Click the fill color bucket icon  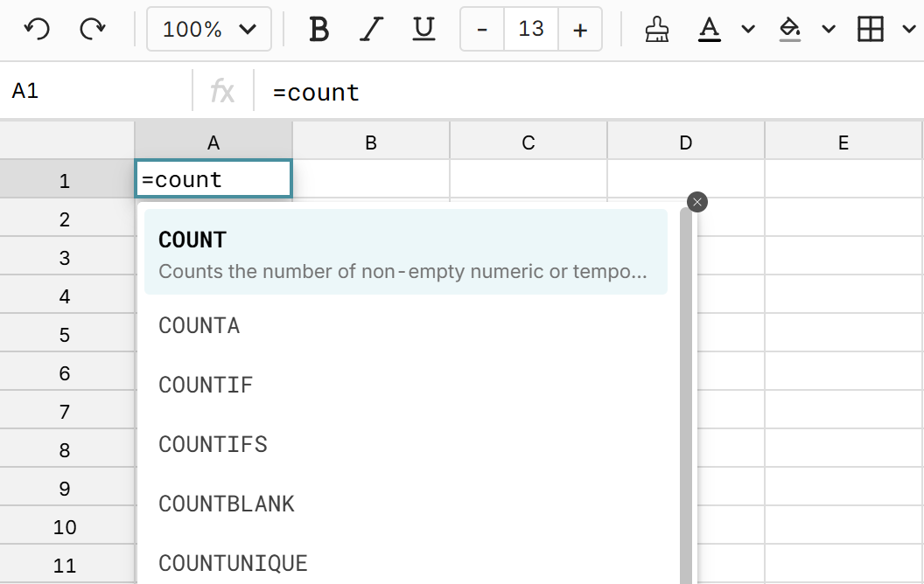[790, 29]
